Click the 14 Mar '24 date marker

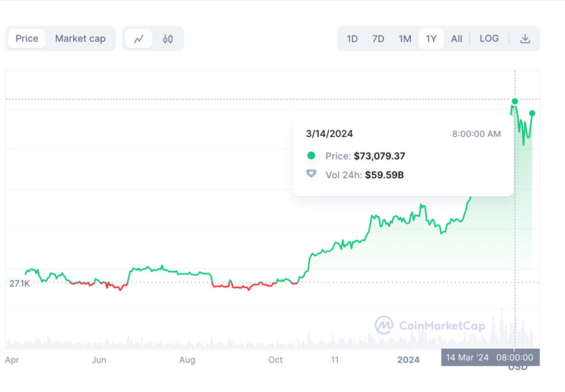pyautogui.click(x=468, y=358)
